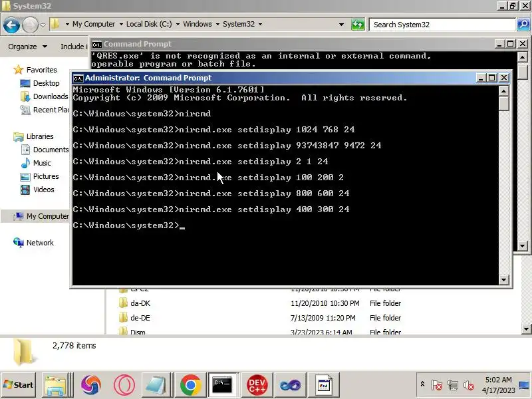Image resolution: width=532 pixels, height=399 pixels.
Task: Click the '2,778 items' details pane text
Action: pos(74,346)
